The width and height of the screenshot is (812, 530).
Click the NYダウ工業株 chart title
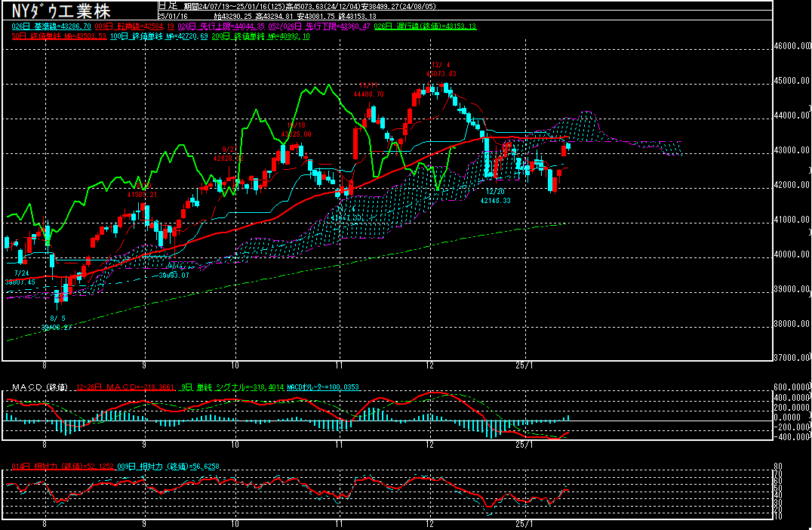pyautogui.click(x=60, y=11)
